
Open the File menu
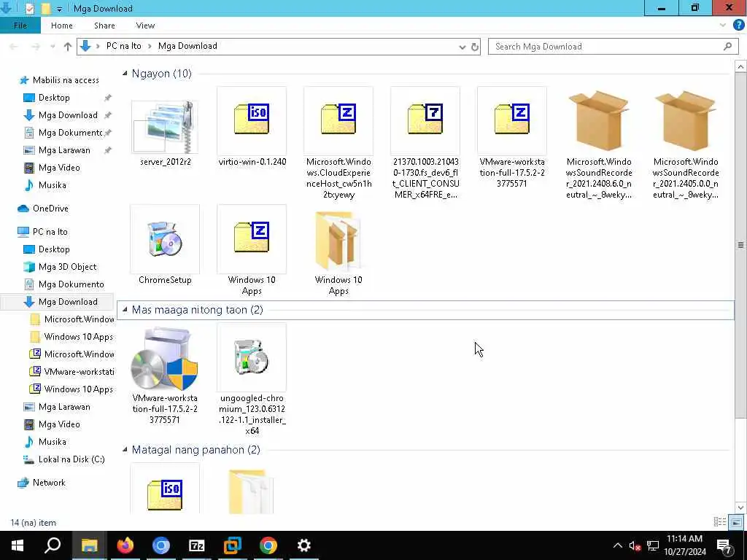click(x=20, y=26)
